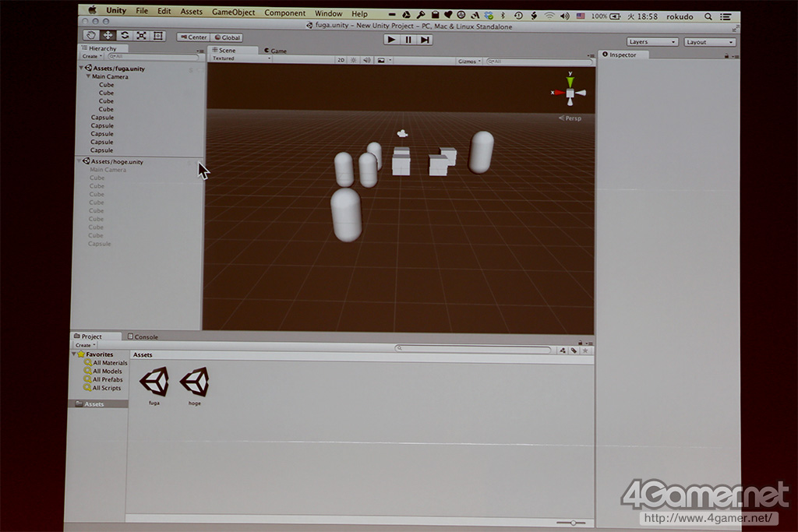Toggle Global coordinate space button
Screen dimensions: 798x532
(227, 37)
